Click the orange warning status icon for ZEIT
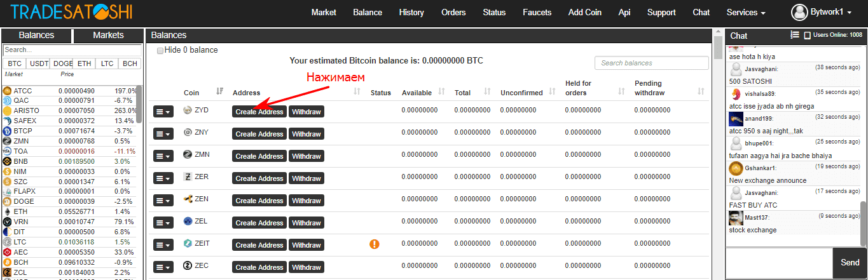This screenshot has height=280, width=868. [x=375, y=244]
